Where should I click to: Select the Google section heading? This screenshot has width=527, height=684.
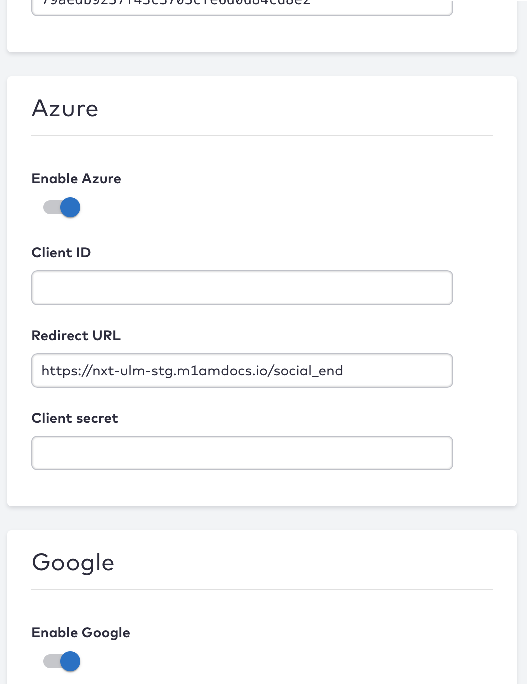(73, 562)
